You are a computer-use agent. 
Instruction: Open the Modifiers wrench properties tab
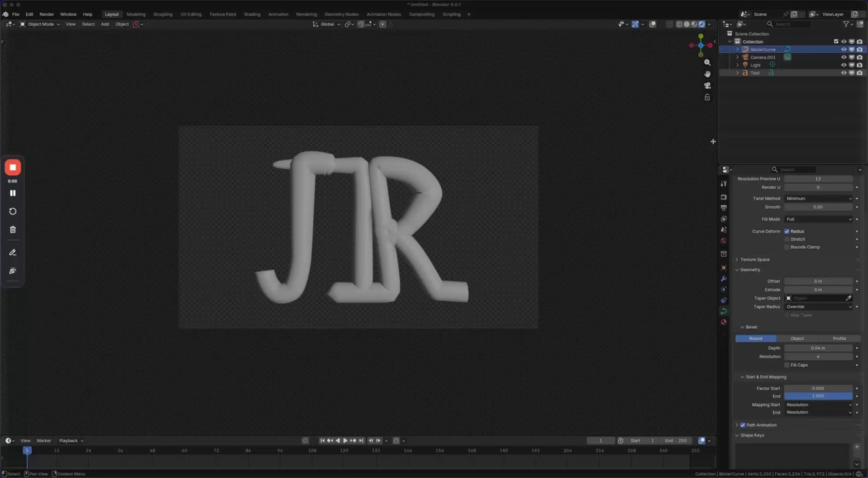[x=724, y=279]
